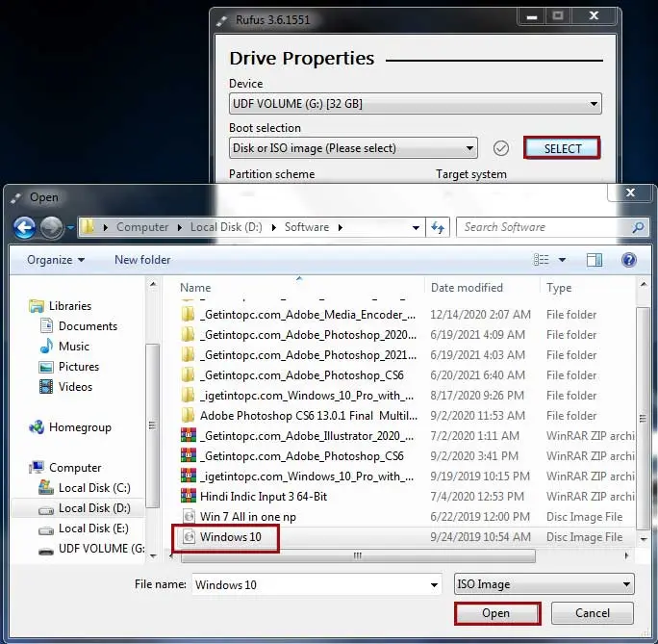Click the File name input field
658x644 pixels.
point(310,585)
